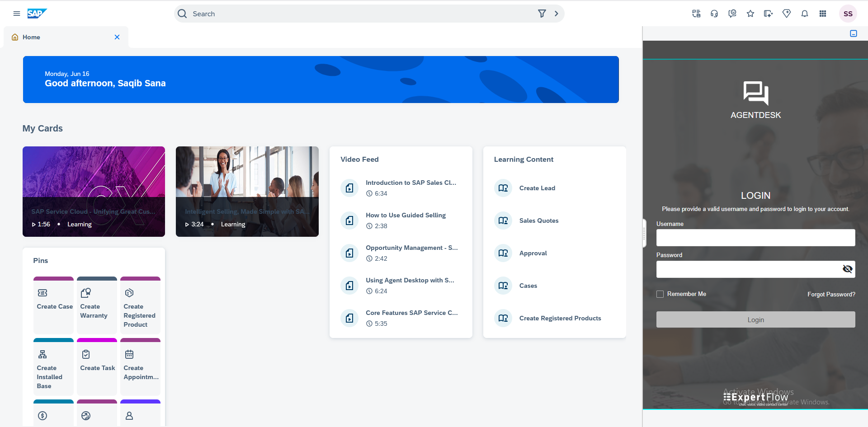Click the diamond sparkle icon in header
This screenshot has width=868, height=427.
787,14
